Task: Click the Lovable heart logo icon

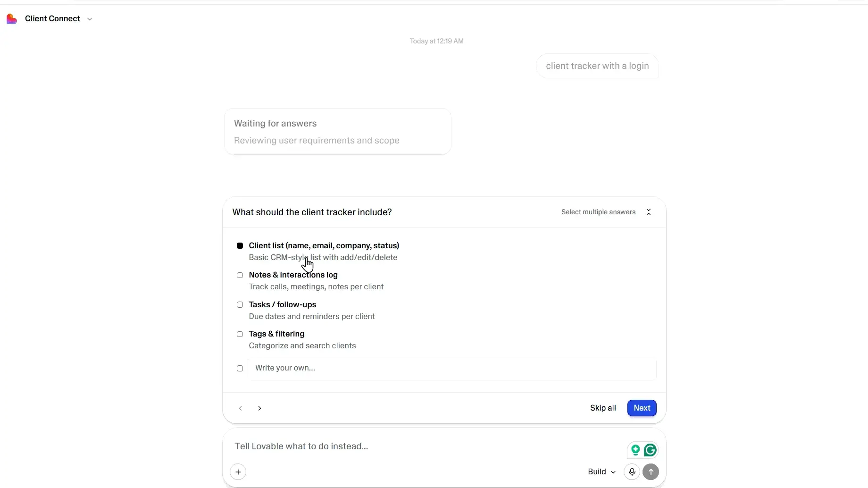Action: tap(12, 19)
